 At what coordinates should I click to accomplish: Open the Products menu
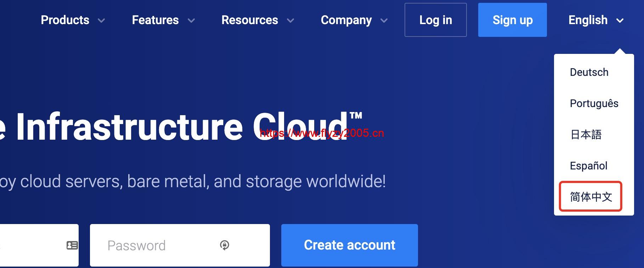(x=65, y=20)
